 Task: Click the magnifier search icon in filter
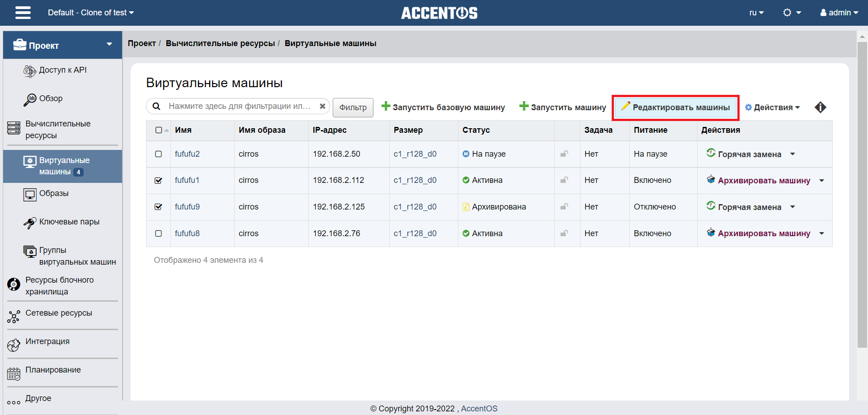[156, 107]
